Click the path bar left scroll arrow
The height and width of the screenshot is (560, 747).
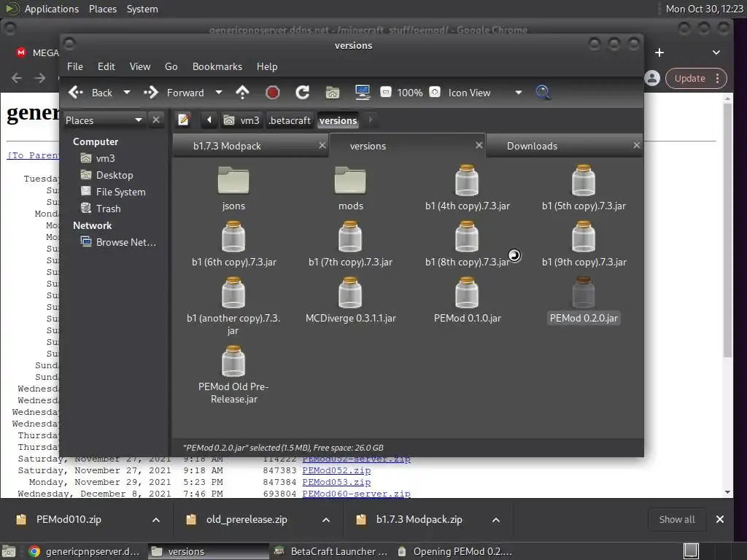(209, 120)
